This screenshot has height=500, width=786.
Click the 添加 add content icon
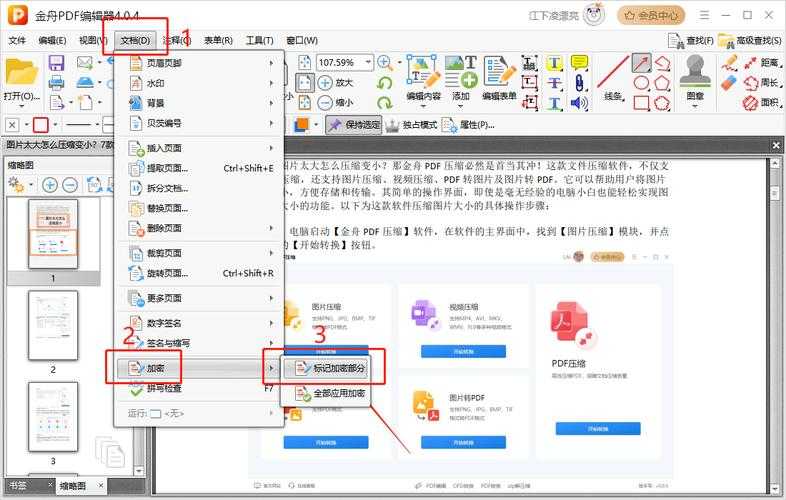[x=461, y=78]
